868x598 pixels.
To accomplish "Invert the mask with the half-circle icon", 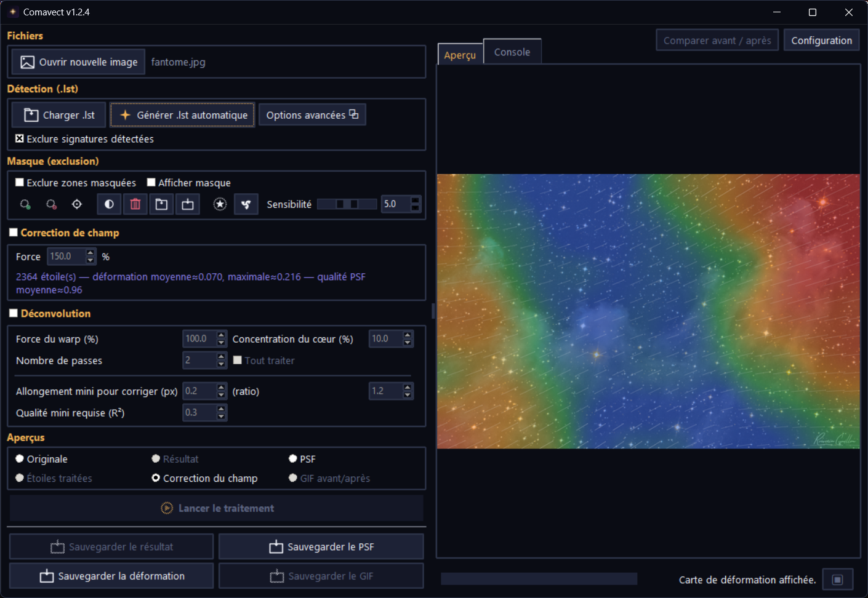I will tap(109, 204).
